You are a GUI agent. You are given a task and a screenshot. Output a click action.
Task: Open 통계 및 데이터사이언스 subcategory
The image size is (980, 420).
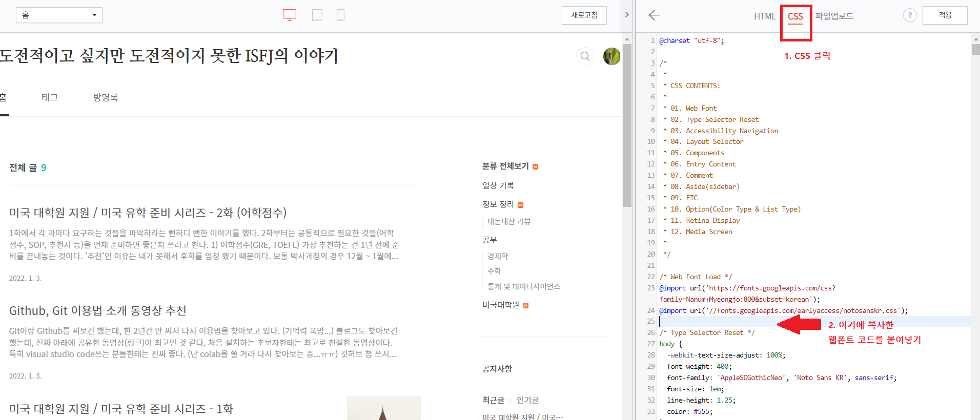point(524,287)
